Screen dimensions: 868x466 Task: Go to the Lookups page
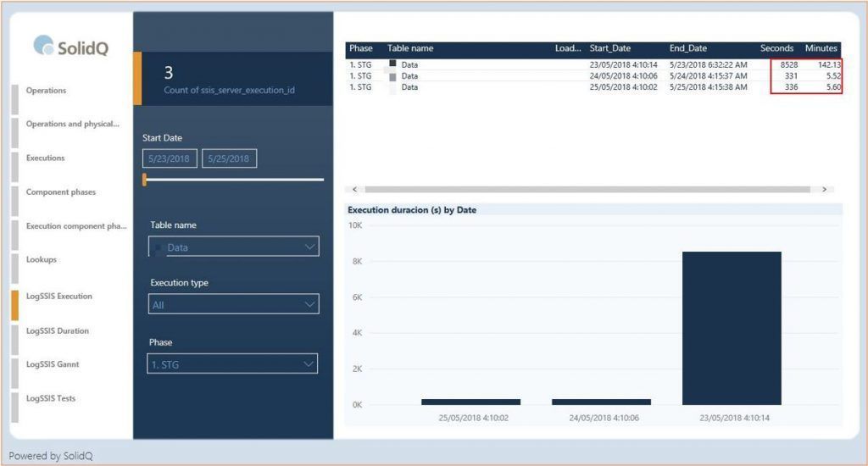point(42,259)
